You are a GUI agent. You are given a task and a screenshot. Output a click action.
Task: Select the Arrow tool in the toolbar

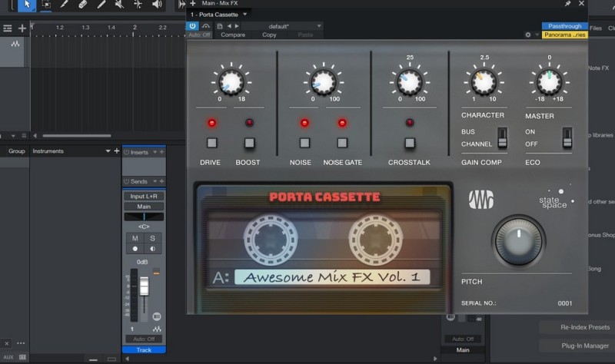[27, 5]
